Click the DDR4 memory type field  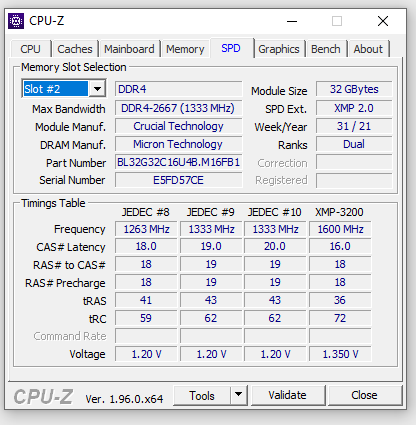pyautogui.click(x=179, y=89)
